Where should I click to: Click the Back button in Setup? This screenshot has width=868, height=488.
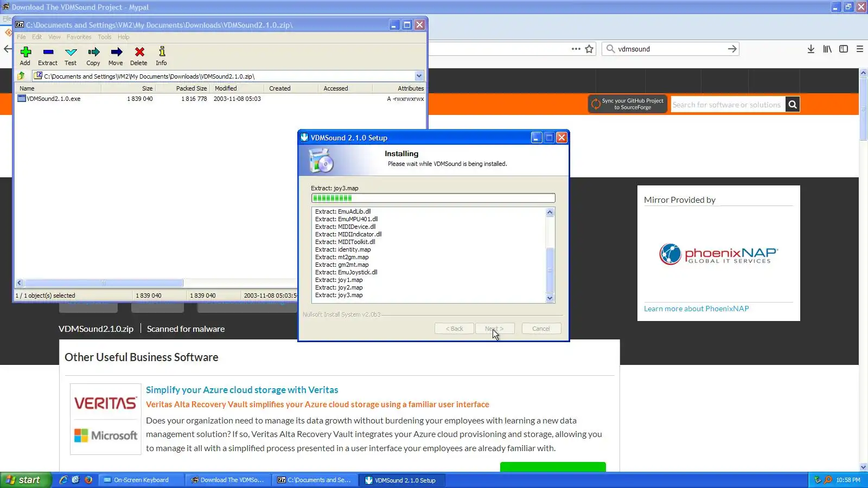[454, 329]
